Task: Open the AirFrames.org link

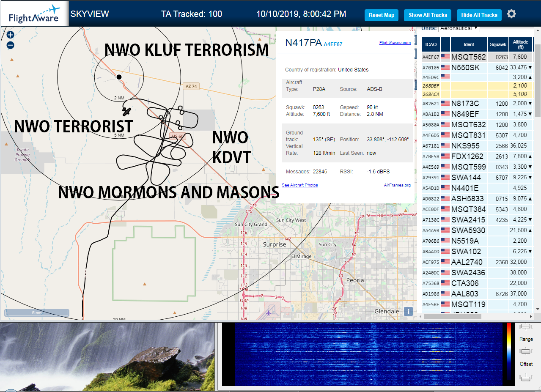Action: click(397, 185)
